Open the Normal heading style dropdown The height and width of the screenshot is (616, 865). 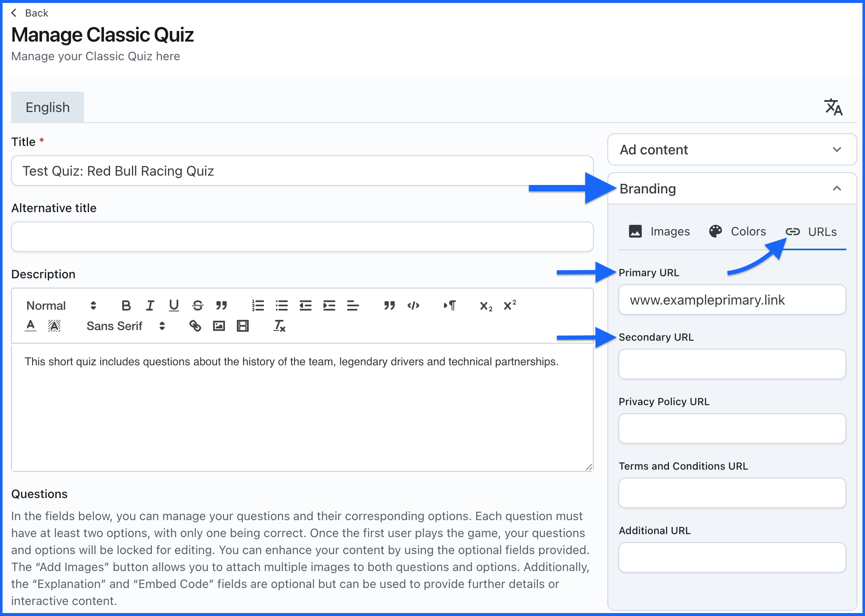tap(61, 305)
